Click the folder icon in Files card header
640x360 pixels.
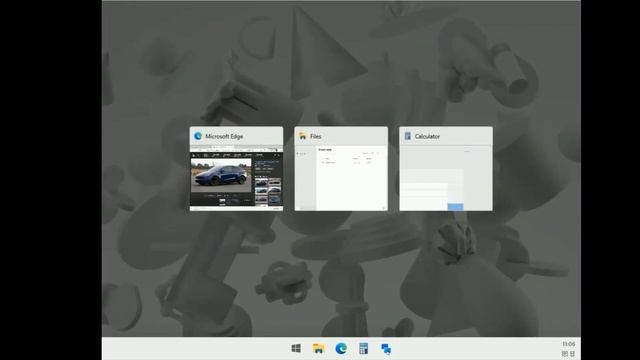302,136
